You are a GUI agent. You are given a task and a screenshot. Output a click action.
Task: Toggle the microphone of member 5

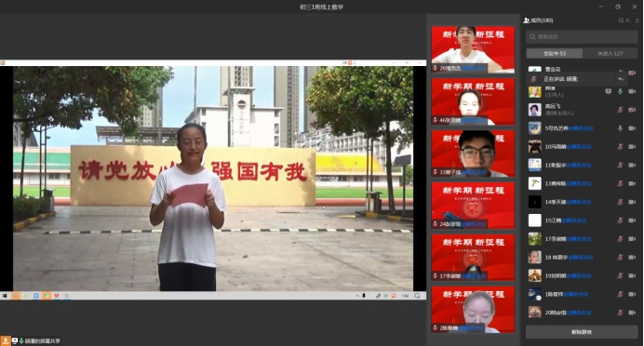(620, 128)
